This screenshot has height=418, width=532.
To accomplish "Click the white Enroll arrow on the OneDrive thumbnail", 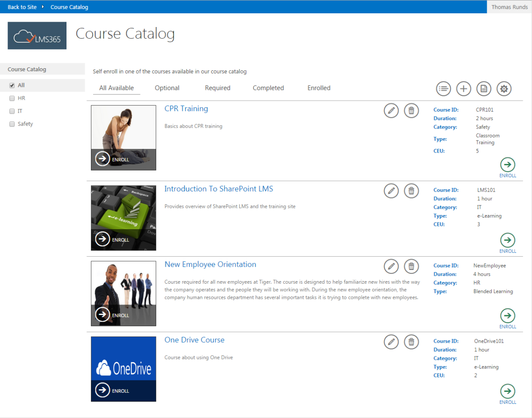I will (102, 391).
